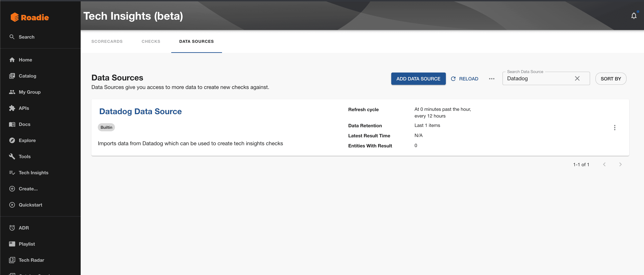Click the Docs book icon
Image resolution: width=644 pixels, height=275 pixels.
[x=12, y=124]
